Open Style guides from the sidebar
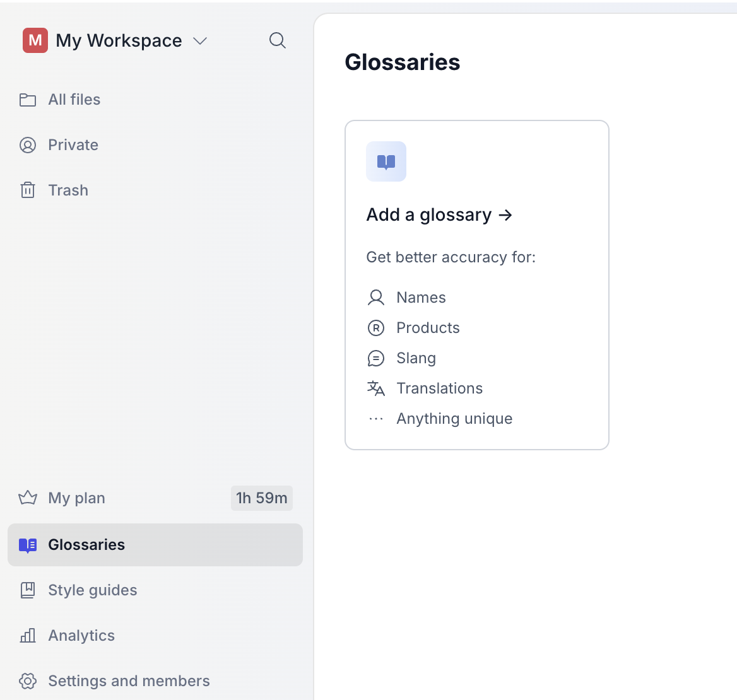 tap(92, 590)
